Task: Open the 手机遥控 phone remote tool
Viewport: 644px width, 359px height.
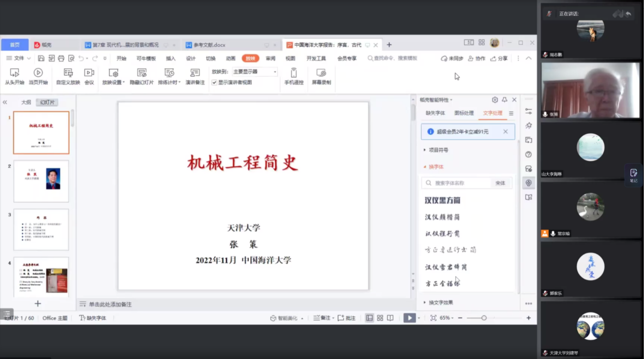Action: tap(294, 73)
